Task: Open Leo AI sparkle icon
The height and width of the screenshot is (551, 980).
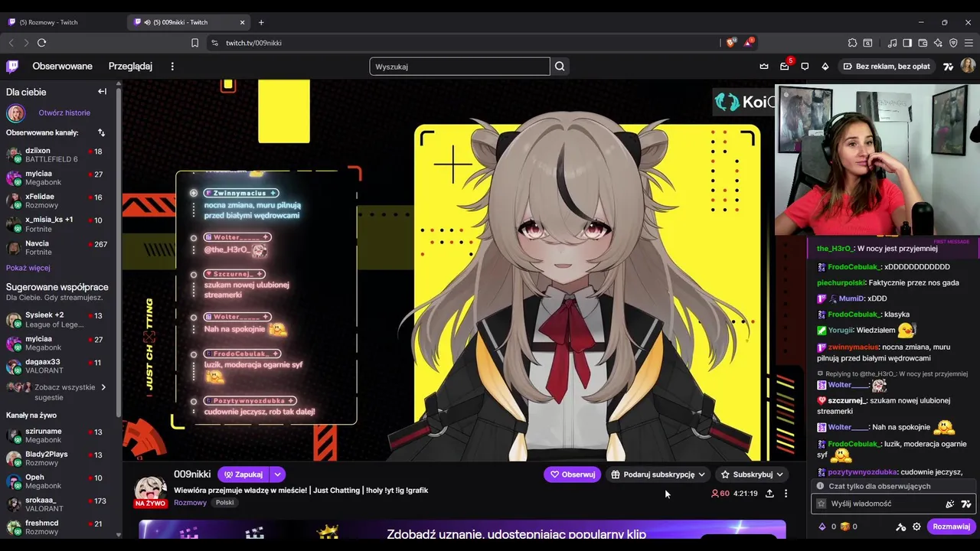Action: coord(938,43)
